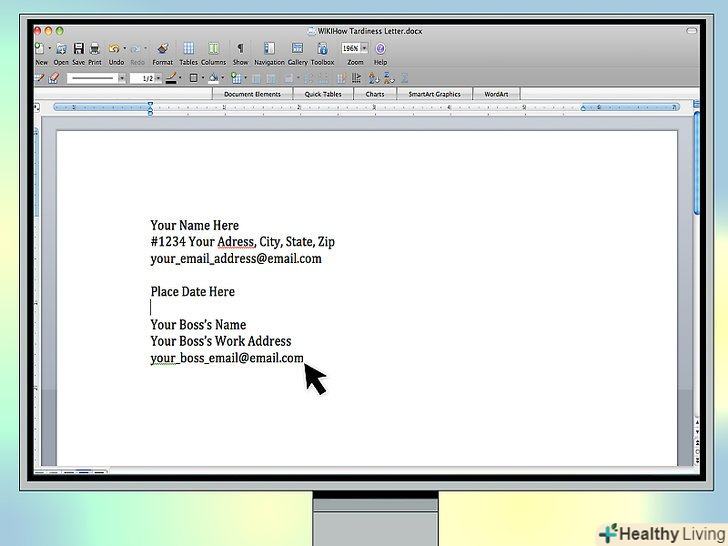
Task: Click the Columns icon
Action: (214, 48)
